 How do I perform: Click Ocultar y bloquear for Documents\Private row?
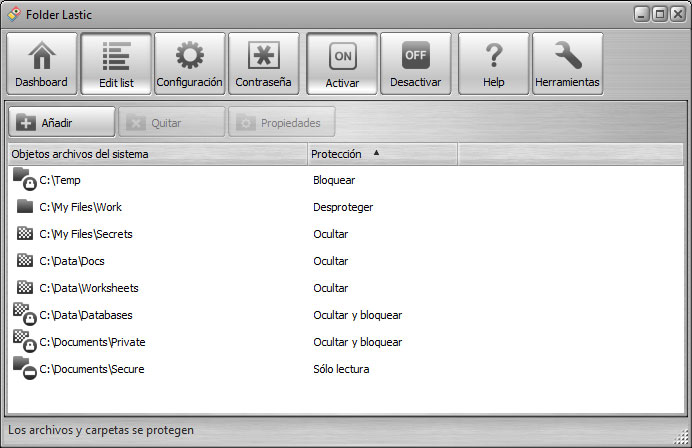(357, 342)
